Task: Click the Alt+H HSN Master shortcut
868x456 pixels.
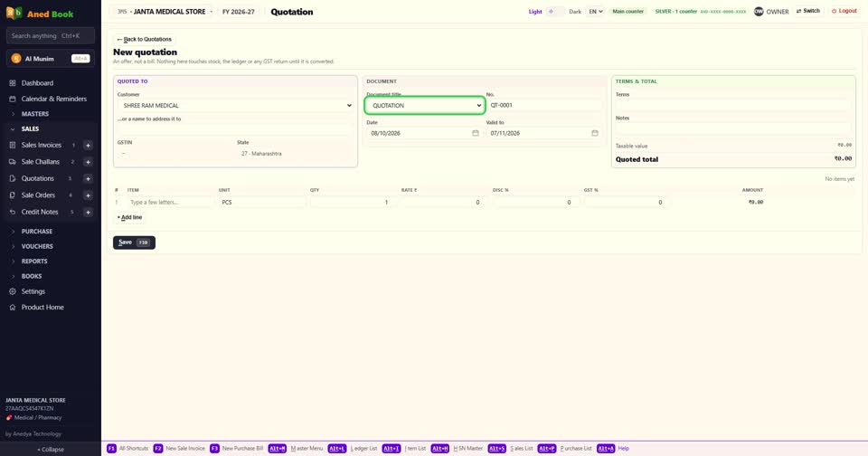Action: point(457,448)
